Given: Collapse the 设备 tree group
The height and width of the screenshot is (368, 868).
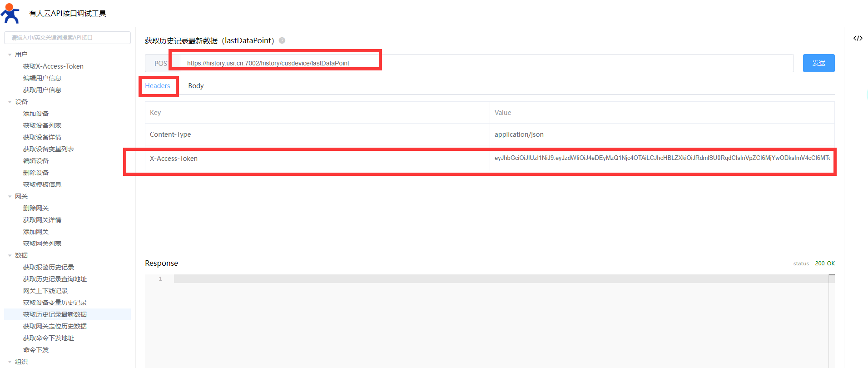Looking at the screenshot, I should pyautogui.click(x=10, y=102).
